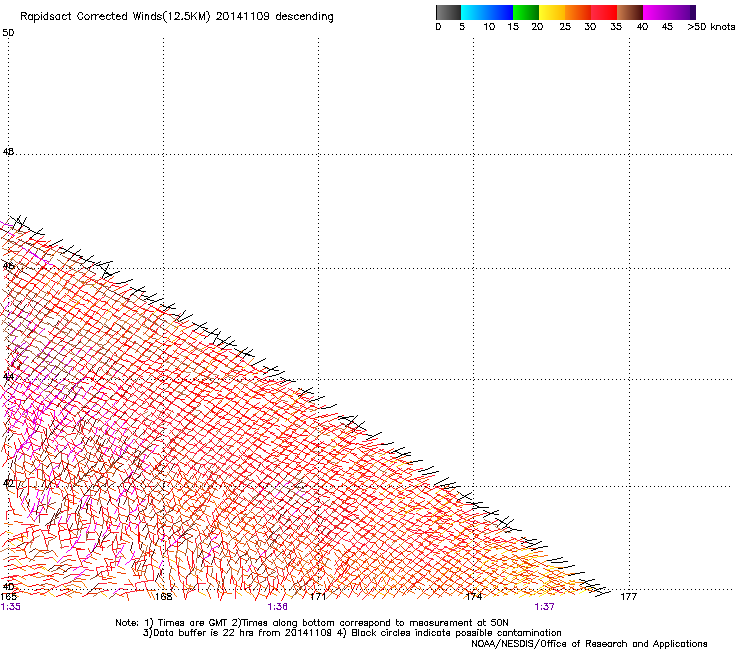Click the note '1) Times are GMT'

tap(186, 623)
